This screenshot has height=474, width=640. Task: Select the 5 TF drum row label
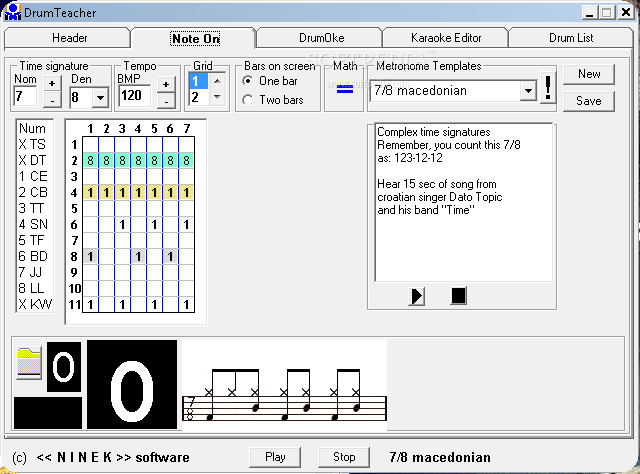coord(33,240)
